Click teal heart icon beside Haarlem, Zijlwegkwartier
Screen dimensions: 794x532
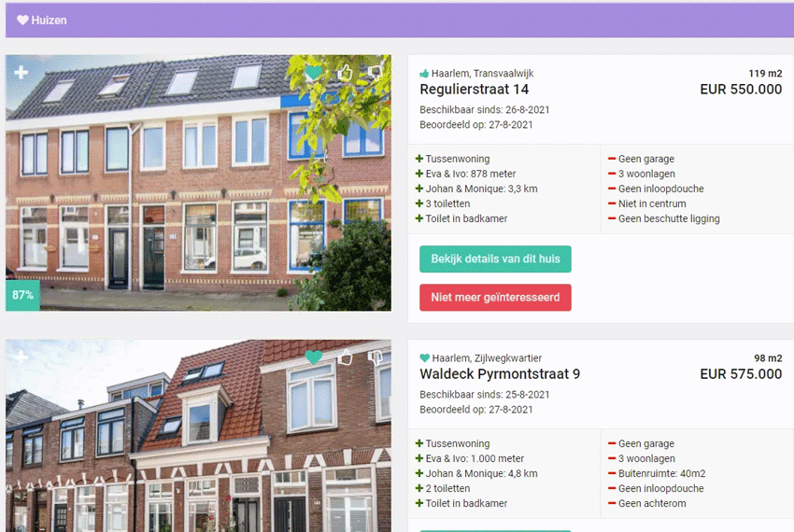tap(424, 357)
